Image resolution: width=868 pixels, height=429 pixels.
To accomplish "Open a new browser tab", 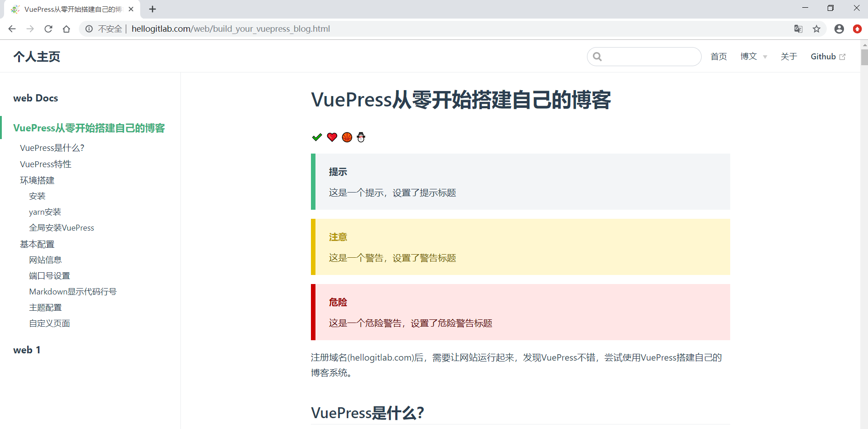I will pyautogui.click(x=153, y=9).
